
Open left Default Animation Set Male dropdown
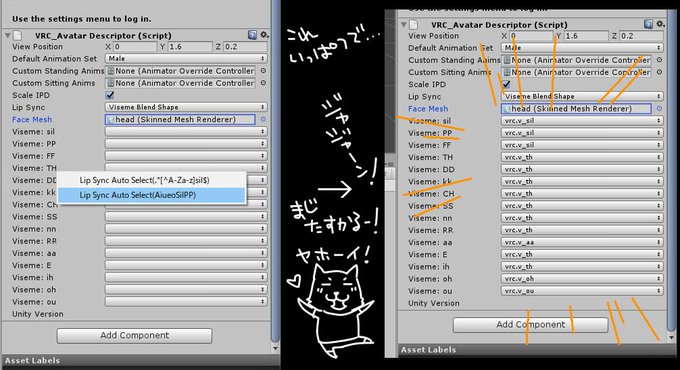(x=186, y=58)
